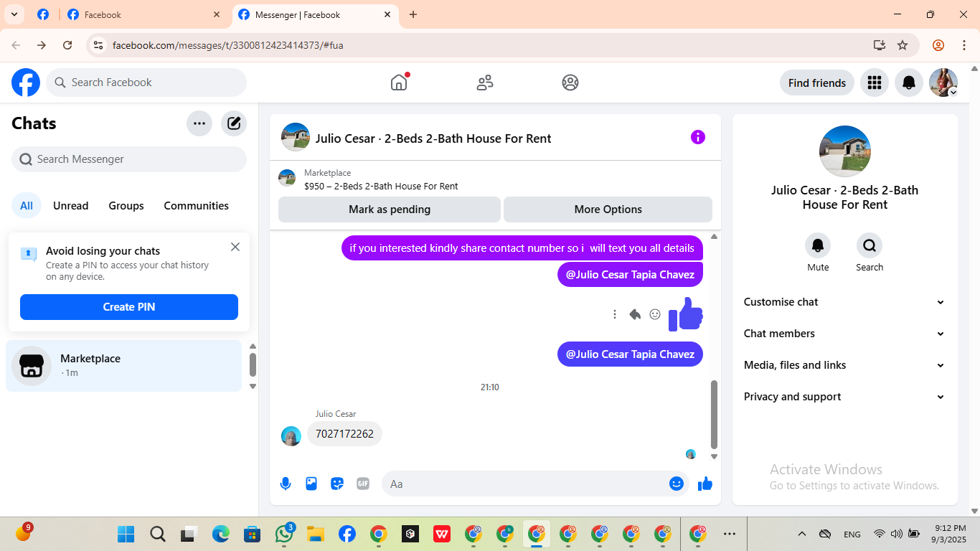This screenshot has height=551, width=980.
Task: Open the Friends icon in top navigation
Action: pyautogui.click(x=485, y=83)
